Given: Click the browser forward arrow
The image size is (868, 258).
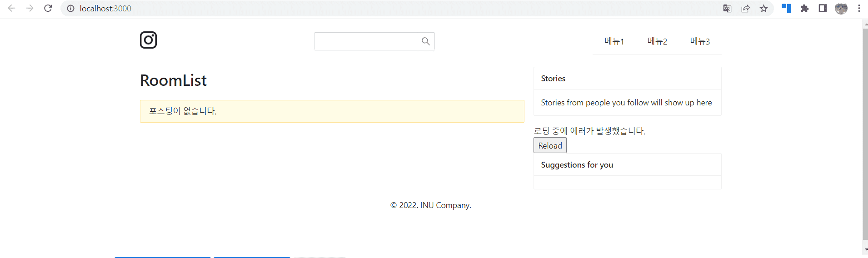Looking at the screenshot, I should 30,8.
